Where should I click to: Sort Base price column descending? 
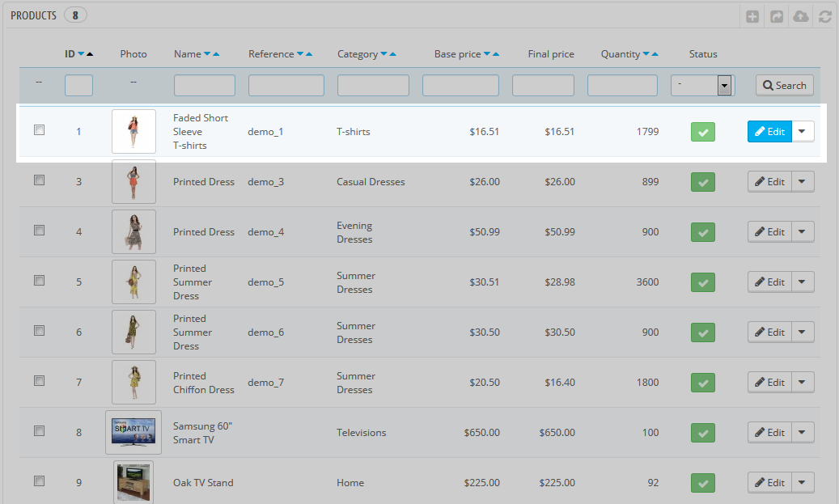(487, 54)
